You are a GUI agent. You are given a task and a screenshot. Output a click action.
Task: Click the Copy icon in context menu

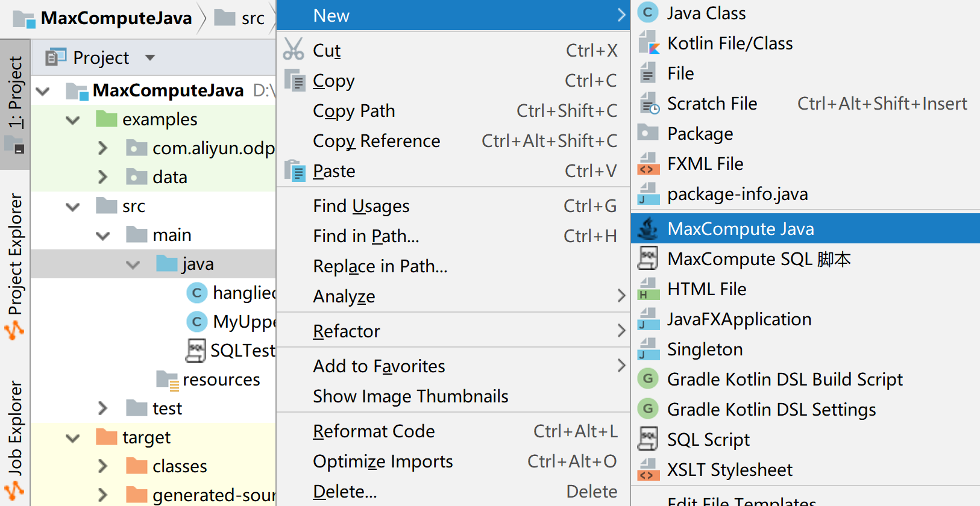click(295, 80)
